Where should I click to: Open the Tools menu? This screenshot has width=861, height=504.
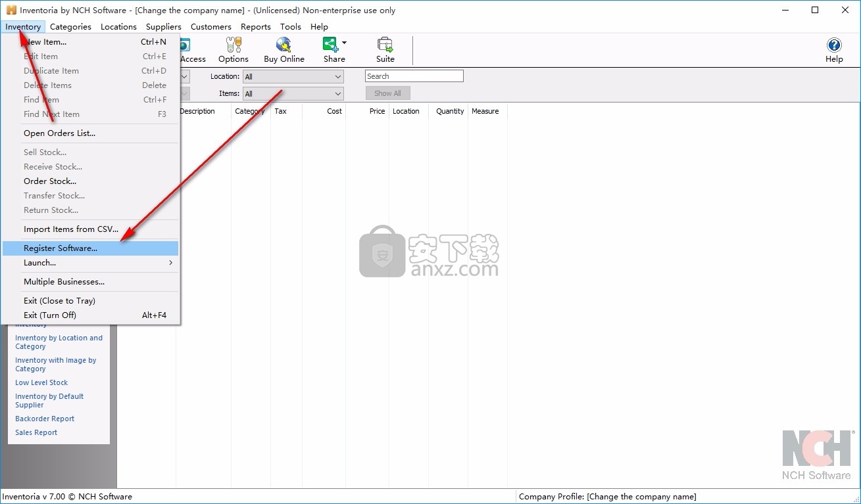click(291, 27)
